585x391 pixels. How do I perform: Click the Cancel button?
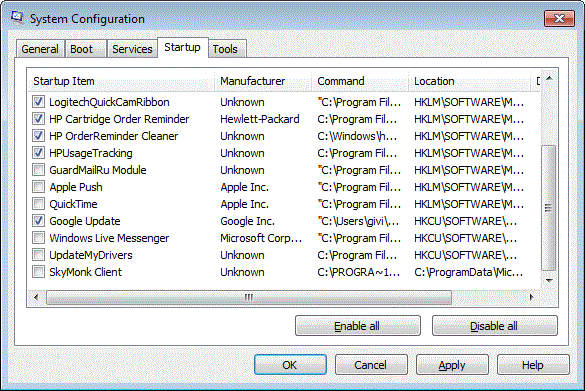click(371, 365)
